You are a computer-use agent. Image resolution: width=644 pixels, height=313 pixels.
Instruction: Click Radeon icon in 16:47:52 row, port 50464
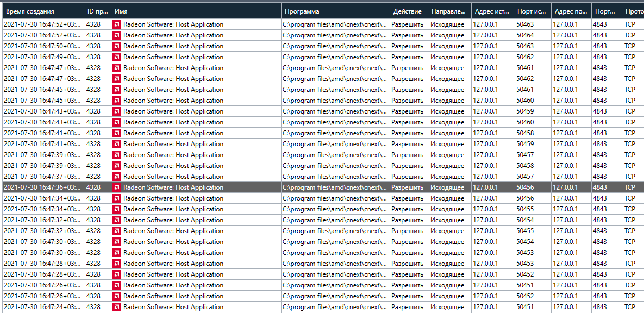(117, 35)
